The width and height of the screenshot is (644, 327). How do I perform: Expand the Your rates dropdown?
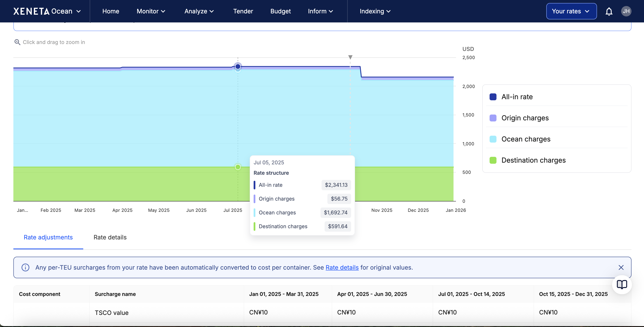tap(571, 11)
